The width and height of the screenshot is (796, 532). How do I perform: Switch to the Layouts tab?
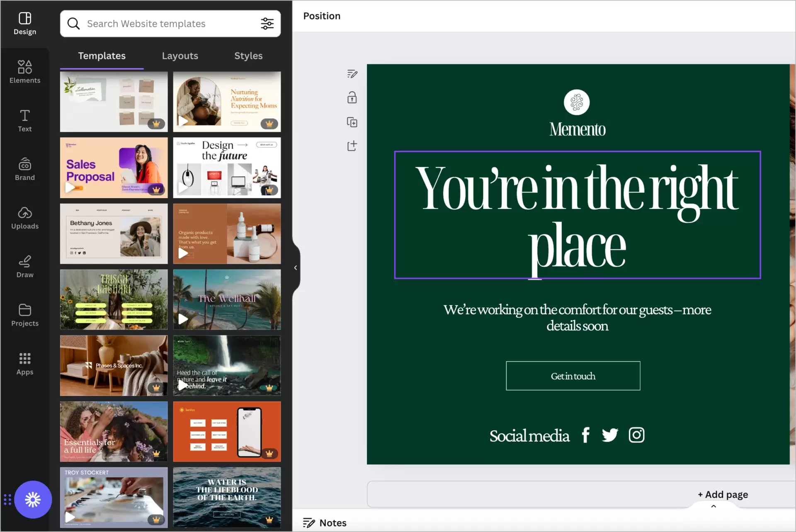click(x=180, y=55)
